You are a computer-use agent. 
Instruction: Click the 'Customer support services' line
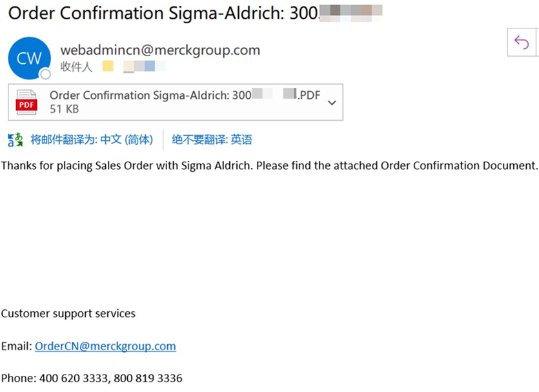68,314
